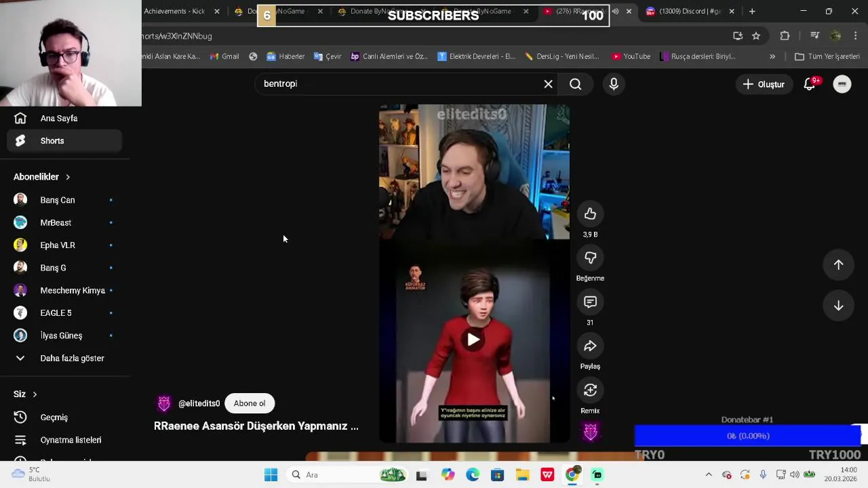Close the Achievements - Kick tab

click(217, 12)
